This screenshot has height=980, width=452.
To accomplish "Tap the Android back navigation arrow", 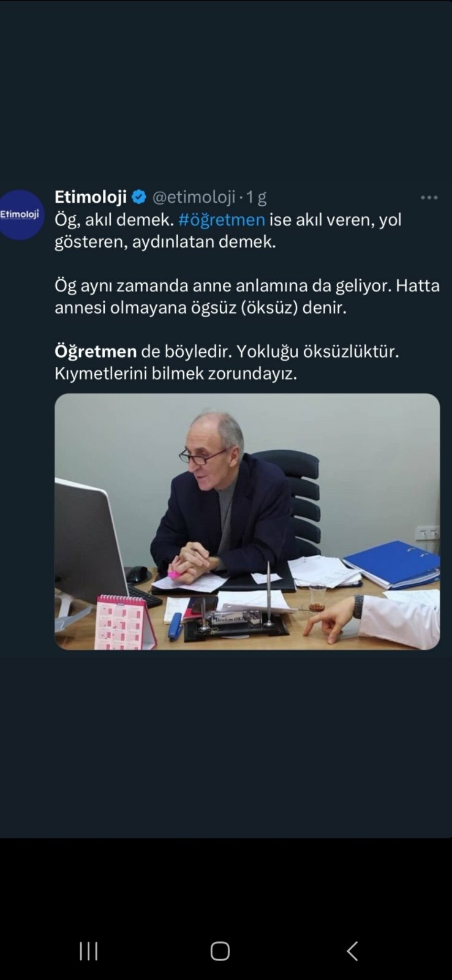I will click(x=352, y=951).
